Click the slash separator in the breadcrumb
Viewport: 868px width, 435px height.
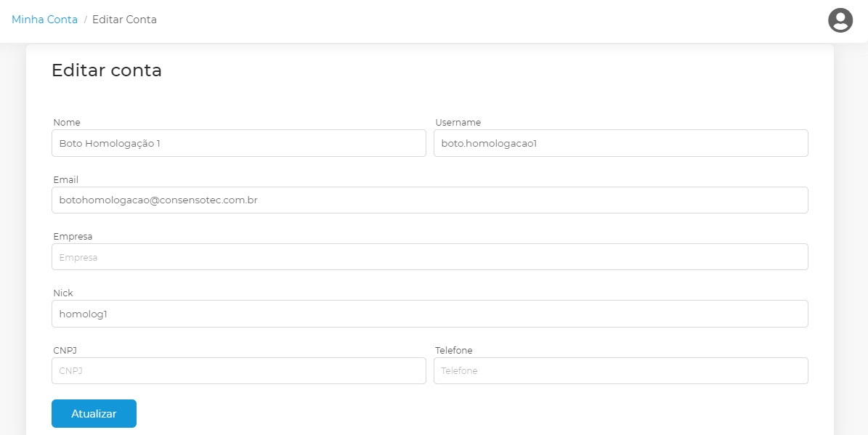coord(85,20)
